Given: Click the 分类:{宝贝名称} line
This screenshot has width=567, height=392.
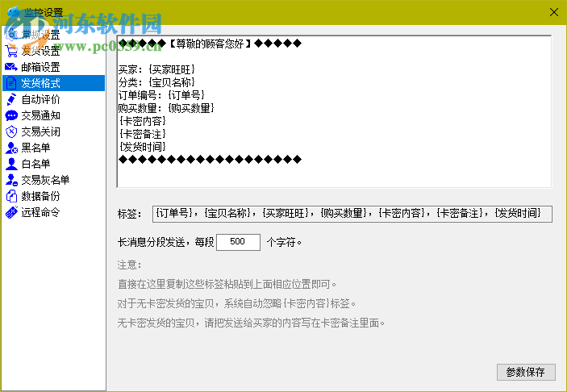Looking at the screenshot, I should click(x=156, y=82).
